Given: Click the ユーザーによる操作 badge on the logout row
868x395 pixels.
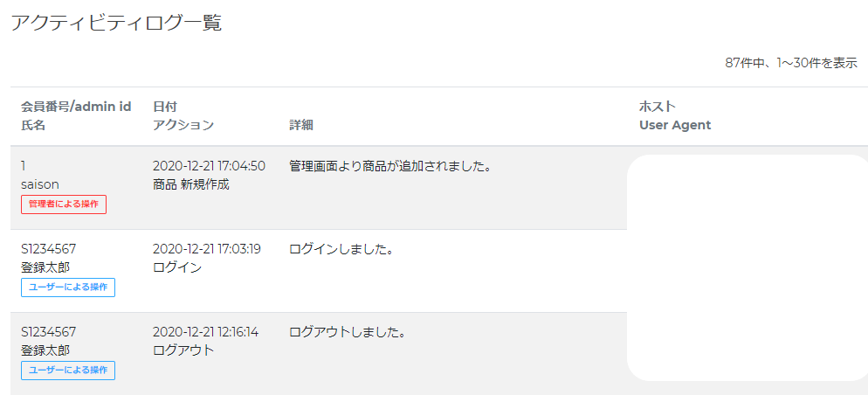Looking at the screenshot, I should click(68, 371).
